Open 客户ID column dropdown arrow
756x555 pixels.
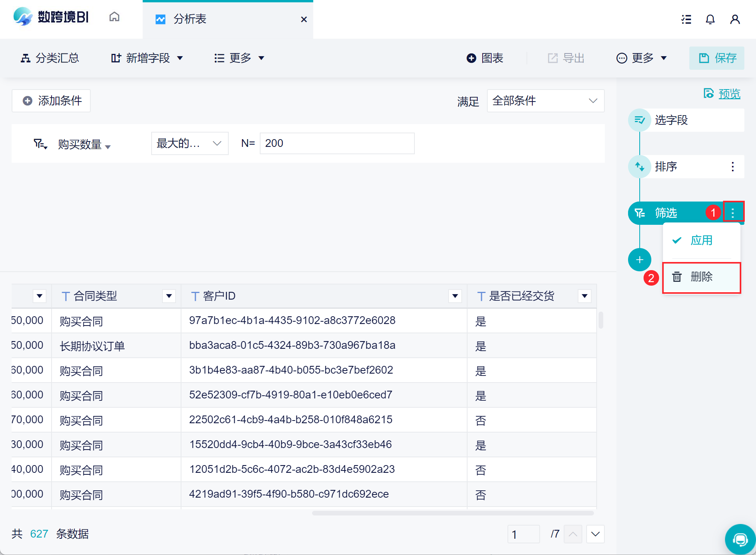(x=455, y=296)
